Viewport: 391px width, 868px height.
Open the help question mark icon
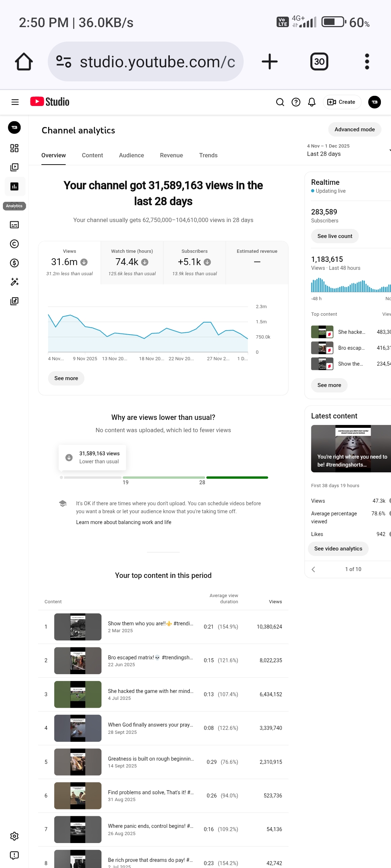click(296, 102)
